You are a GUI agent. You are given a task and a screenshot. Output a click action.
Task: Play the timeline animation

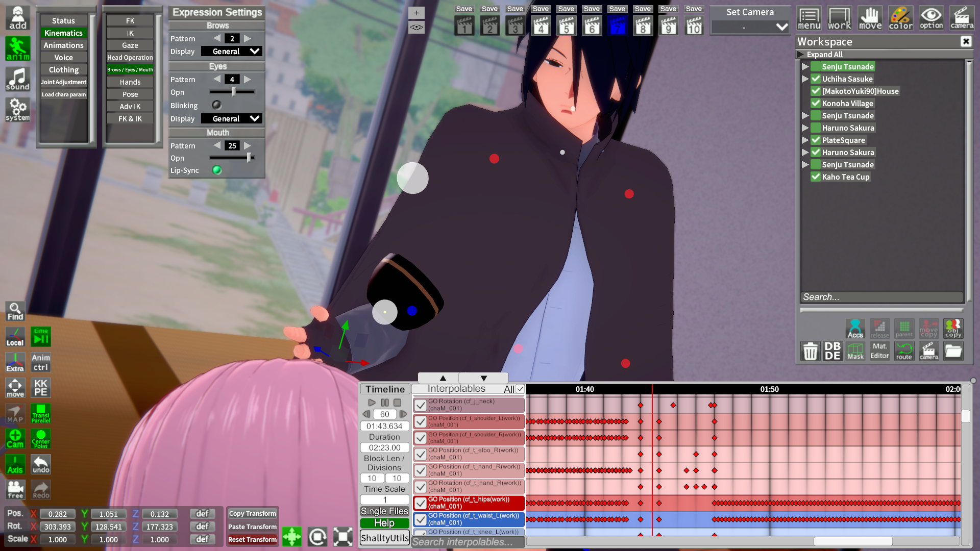click(x=372, y=403)
